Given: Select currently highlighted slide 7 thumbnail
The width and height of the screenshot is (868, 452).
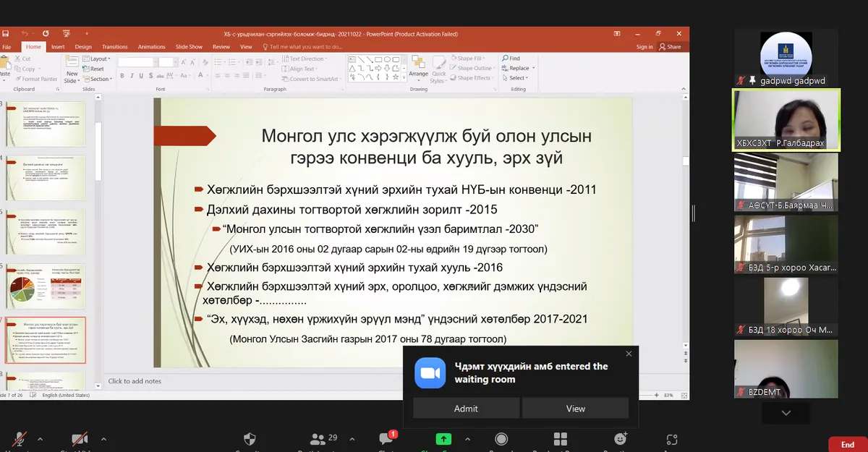Looking at the screenshot, I should (x=46, y=340).
